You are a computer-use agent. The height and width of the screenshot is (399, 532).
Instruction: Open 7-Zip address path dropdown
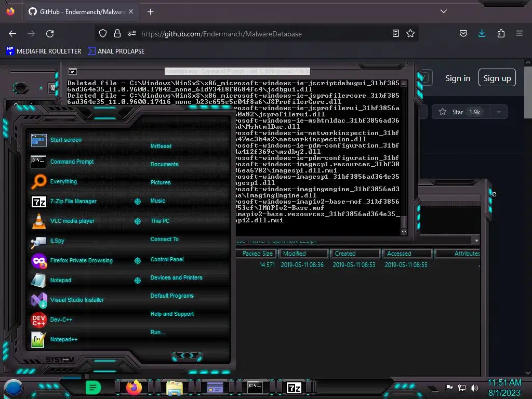tap(476, 241)
